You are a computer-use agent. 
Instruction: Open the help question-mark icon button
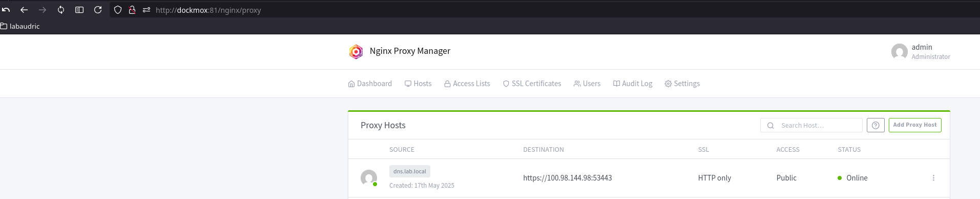875,125
